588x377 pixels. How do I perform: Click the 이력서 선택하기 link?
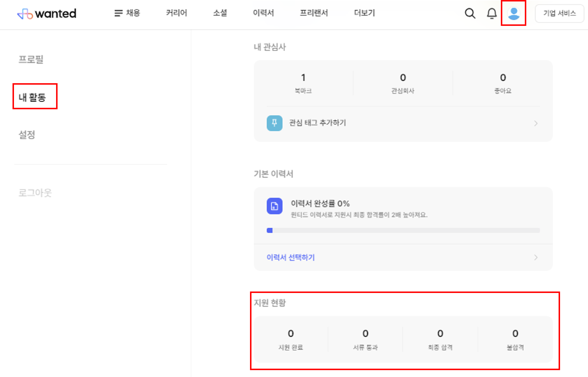click(291, 257)
